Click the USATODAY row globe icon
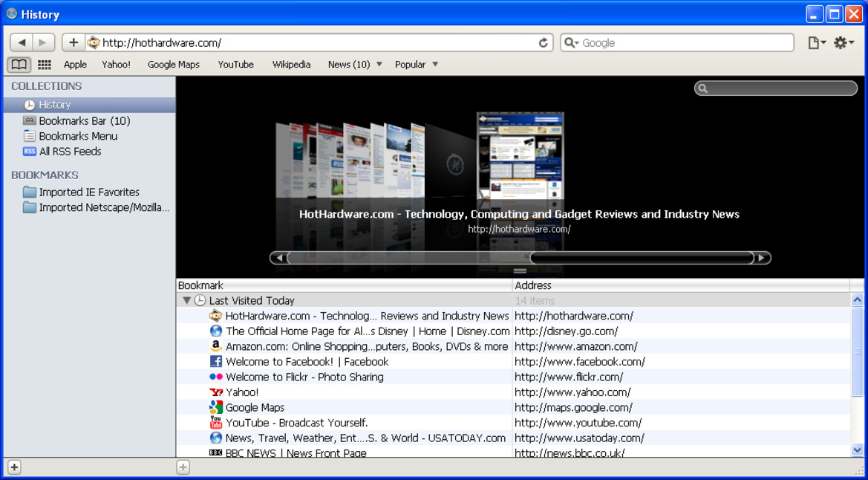Viewport: 868px width, 480px height. coord(216,438)
